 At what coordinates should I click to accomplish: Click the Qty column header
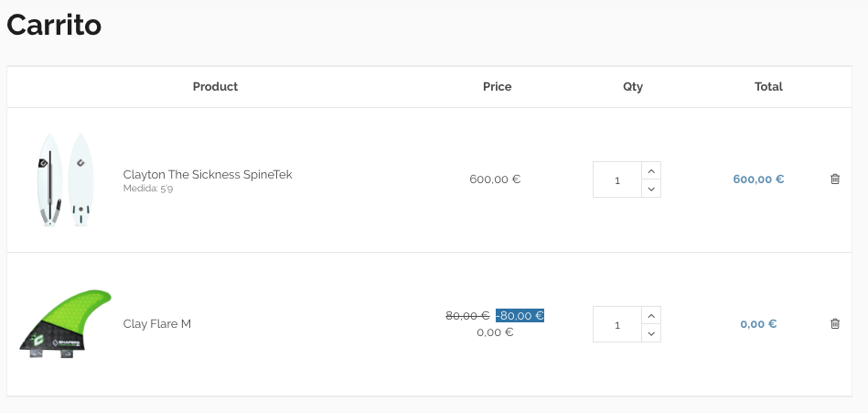tap(633, 87)
